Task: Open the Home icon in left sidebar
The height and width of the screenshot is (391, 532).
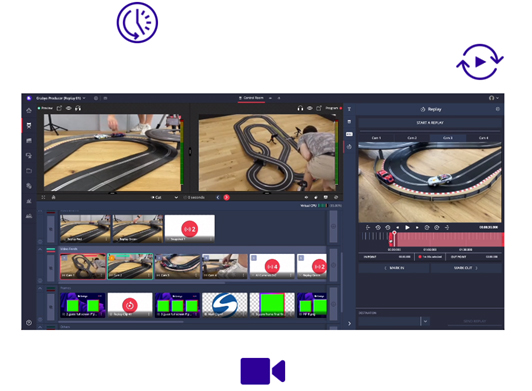Action: [29, 110]
